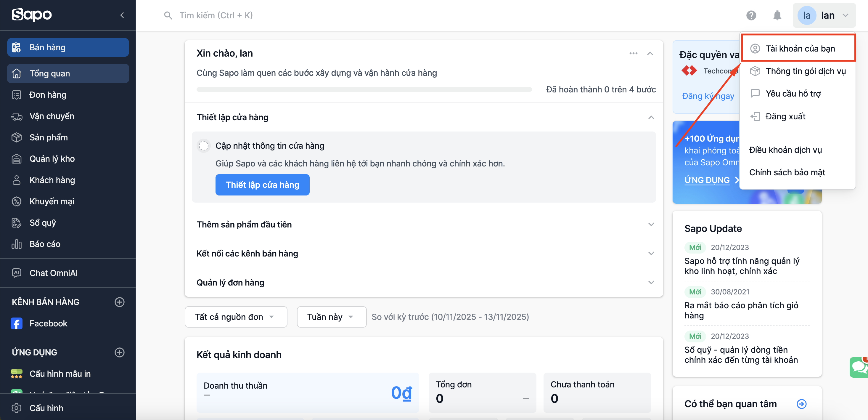Expand Kết nối các kênh bán hàng section

[651, 253]
